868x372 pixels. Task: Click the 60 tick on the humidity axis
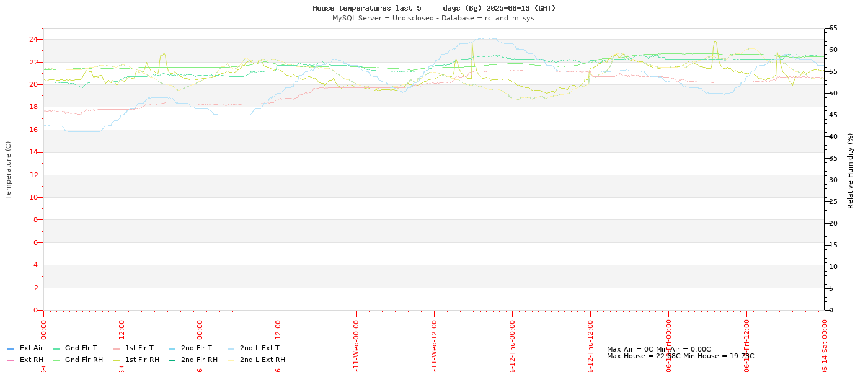click(833, 50)
